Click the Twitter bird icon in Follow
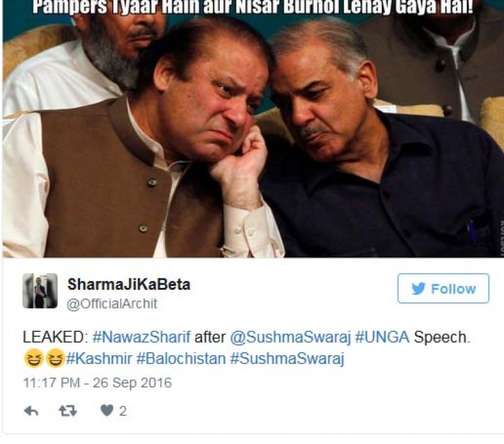The width and height of the screenshot is (504, 444). 418,288
